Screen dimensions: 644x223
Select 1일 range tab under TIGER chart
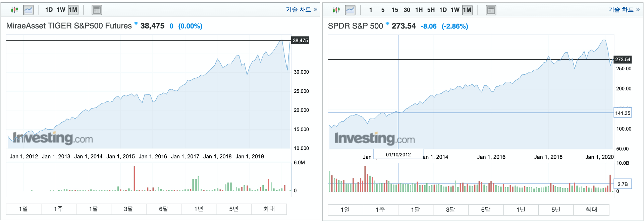point(23,209)
